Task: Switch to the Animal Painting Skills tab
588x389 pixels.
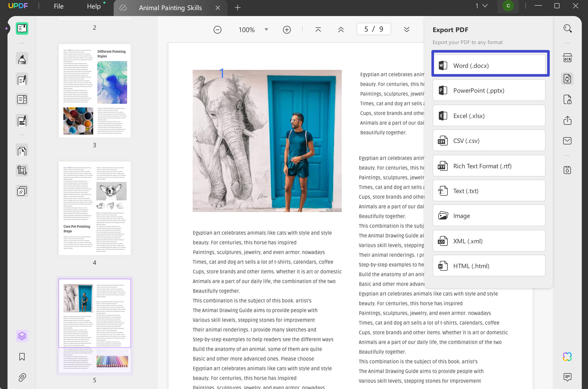Action: (170, 8)
